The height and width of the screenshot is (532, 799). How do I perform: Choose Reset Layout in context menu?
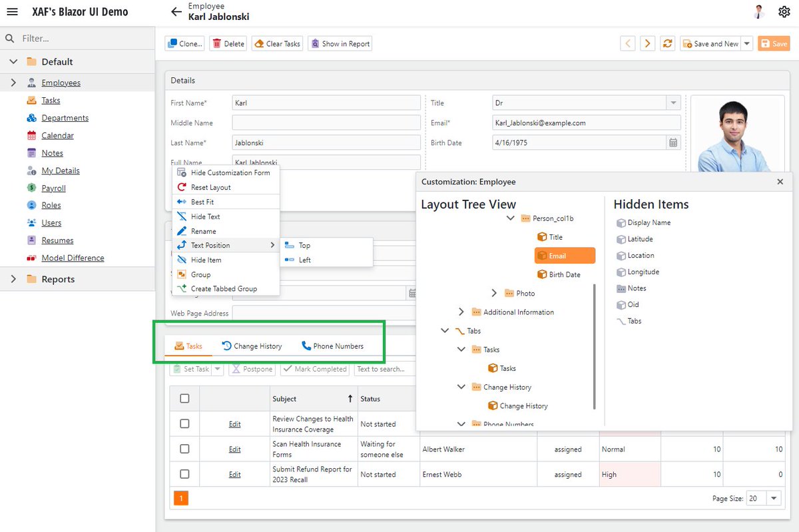tap(226, 188)
